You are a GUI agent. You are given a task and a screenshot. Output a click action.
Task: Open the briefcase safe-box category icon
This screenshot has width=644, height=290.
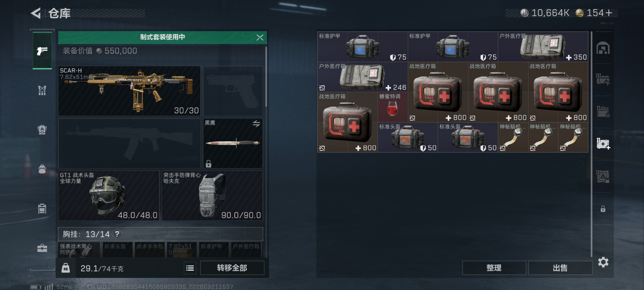pos(42,248)
